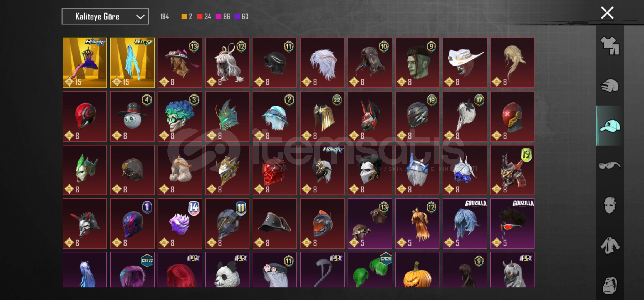Close the inventory with the X icon

[607, 13]
